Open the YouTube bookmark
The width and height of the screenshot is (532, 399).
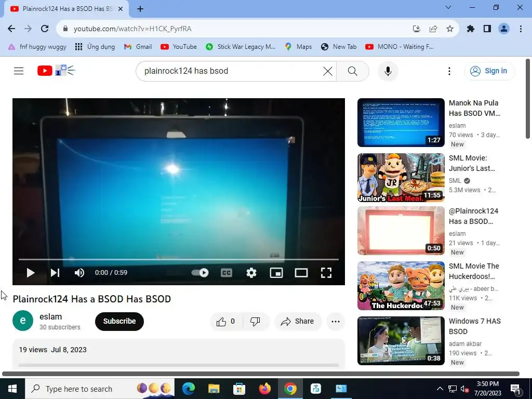click(x=179, y=47)
